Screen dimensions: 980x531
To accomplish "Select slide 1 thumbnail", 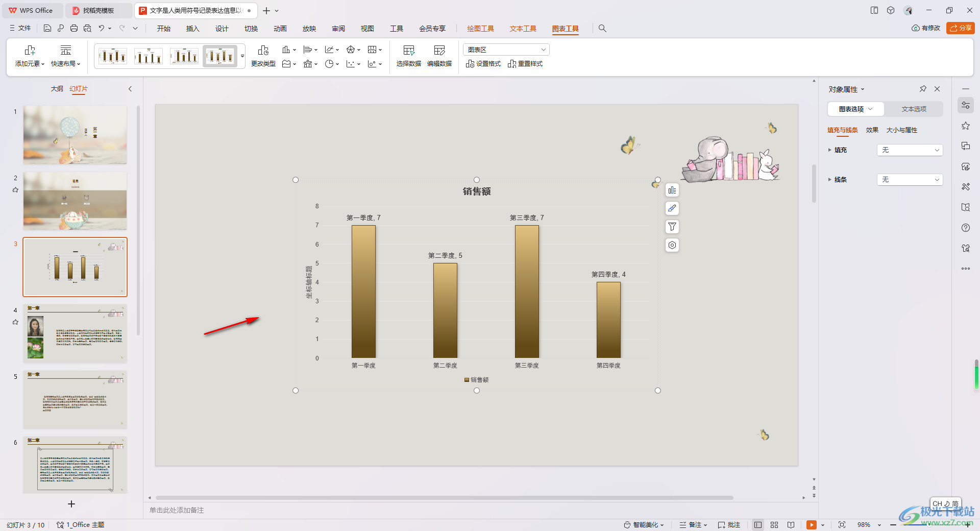I will click(x=75, y=135).
